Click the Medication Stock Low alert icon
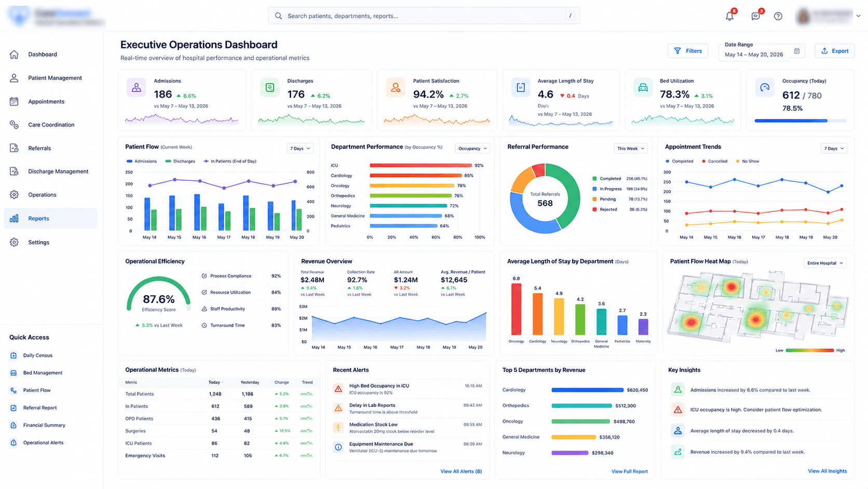 (338, 428)
